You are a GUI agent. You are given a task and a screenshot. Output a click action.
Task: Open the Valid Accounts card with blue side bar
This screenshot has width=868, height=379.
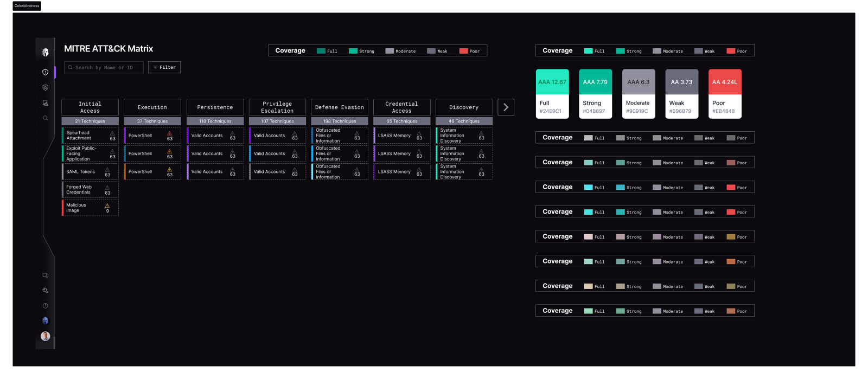(x=277, y=153)
